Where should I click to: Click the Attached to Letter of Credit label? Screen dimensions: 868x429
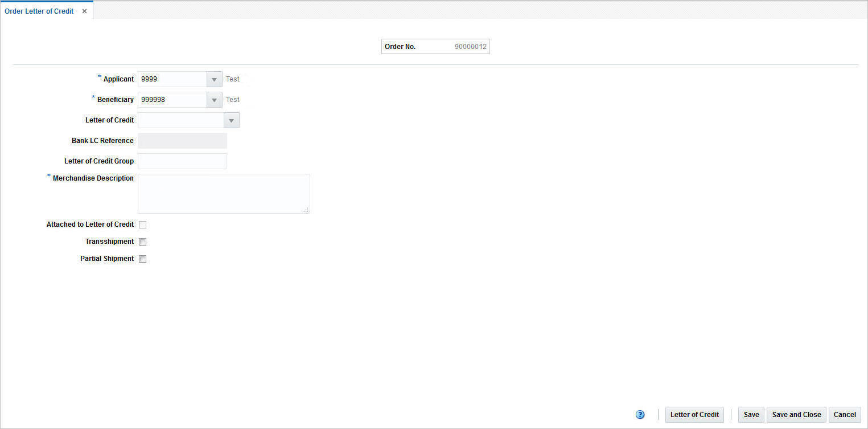(90, 224)
